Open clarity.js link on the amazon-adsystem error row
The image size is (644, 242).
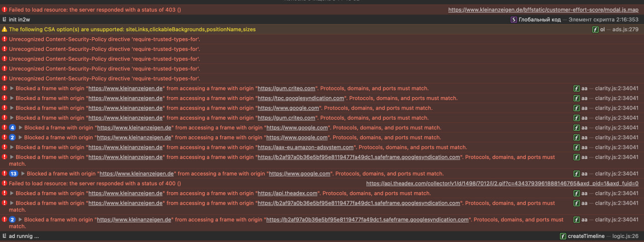[x=616, y=147]
